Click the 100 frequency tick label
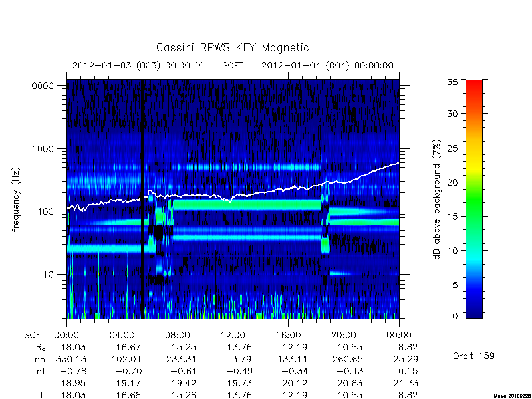Screen dimensions: 532x399 click(46, 211)
